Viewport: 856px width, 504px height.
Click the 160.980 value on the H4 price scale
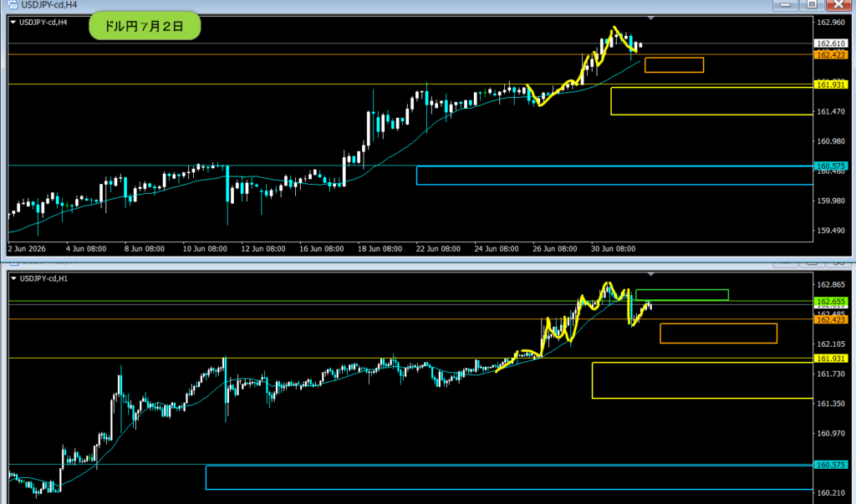(831, 141)
